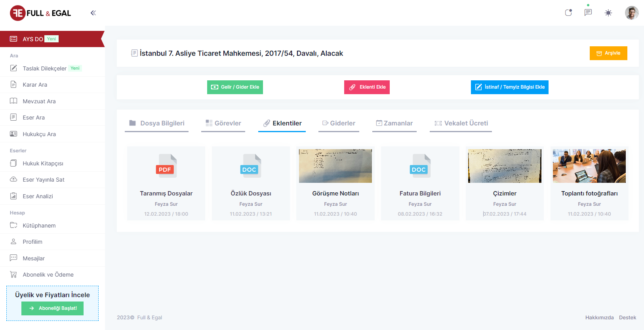
Task: Open Abonelik ve Ödeme cart icon
Action: (13, 274)
